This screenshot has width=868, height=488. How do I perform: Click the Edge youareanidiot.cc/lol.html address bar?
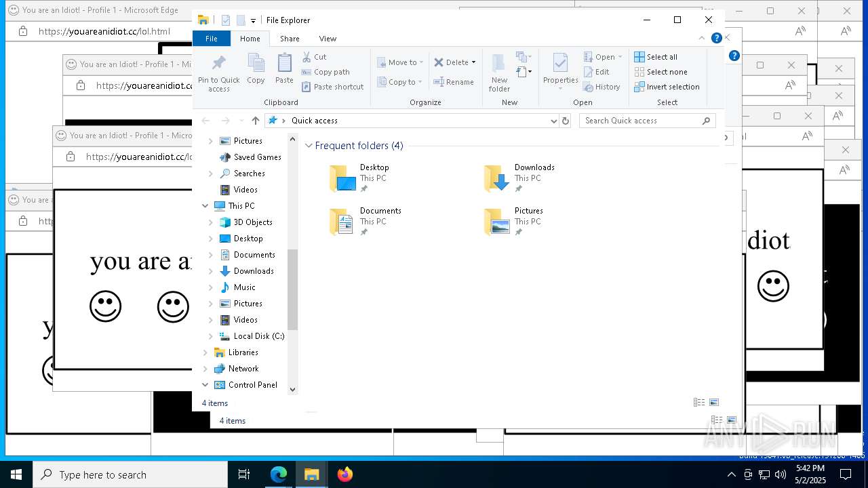click(104, 31)
